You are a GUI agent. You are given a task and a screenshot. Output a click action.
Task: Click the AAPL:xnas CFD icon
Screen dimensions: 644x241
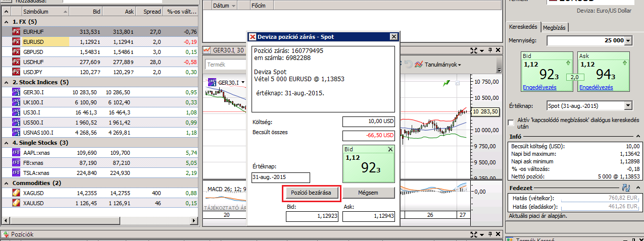16,153
